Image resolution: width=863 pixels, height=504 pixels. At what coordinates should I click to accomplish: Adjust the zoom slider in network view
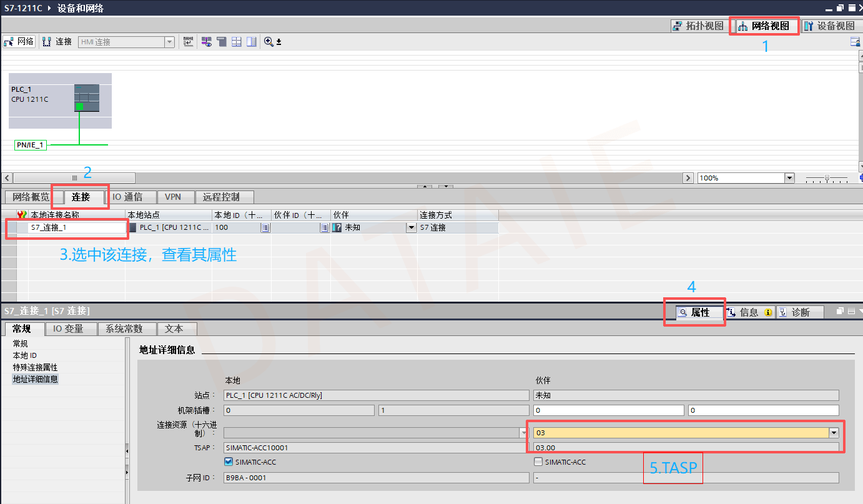click(827, 179)
